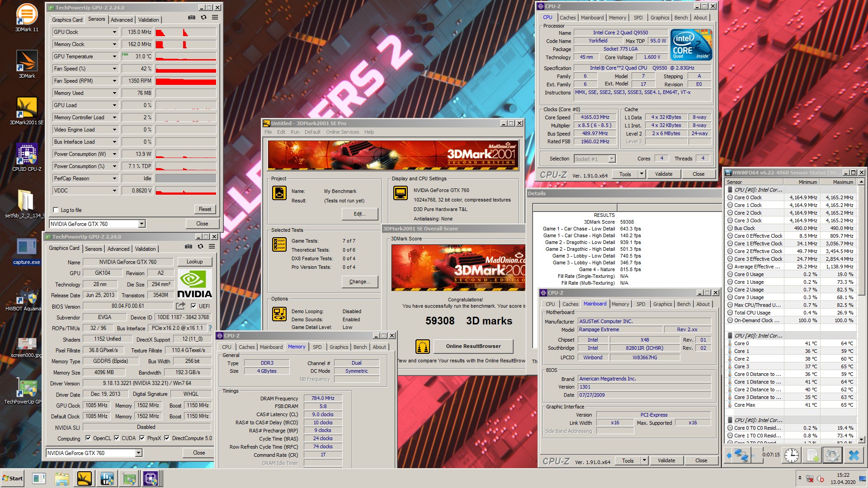Select the setfsb folder on desktop

pyautogui.click(x=26, y=203)
